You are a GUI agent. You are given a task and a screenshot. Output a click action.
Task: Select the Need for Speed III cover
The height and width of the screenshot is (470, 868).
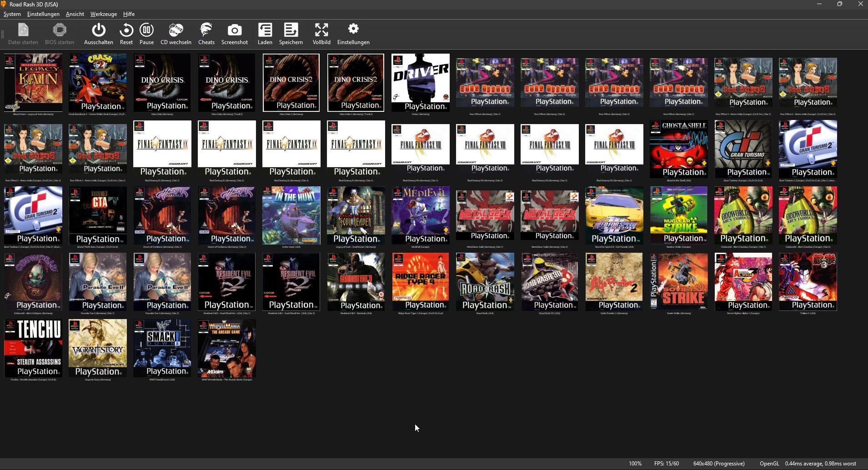pyautogui.click(x=614, y=215)
